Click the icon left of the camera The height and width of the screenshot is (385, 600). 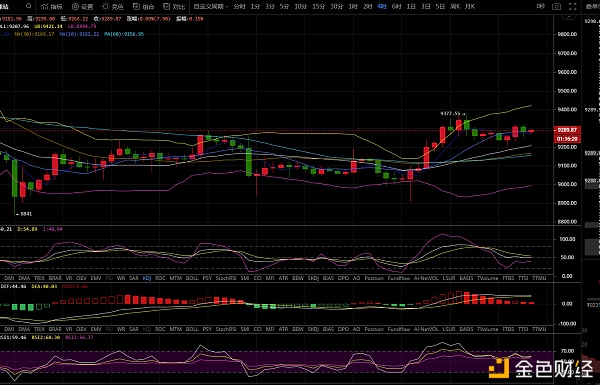(541, 7)
